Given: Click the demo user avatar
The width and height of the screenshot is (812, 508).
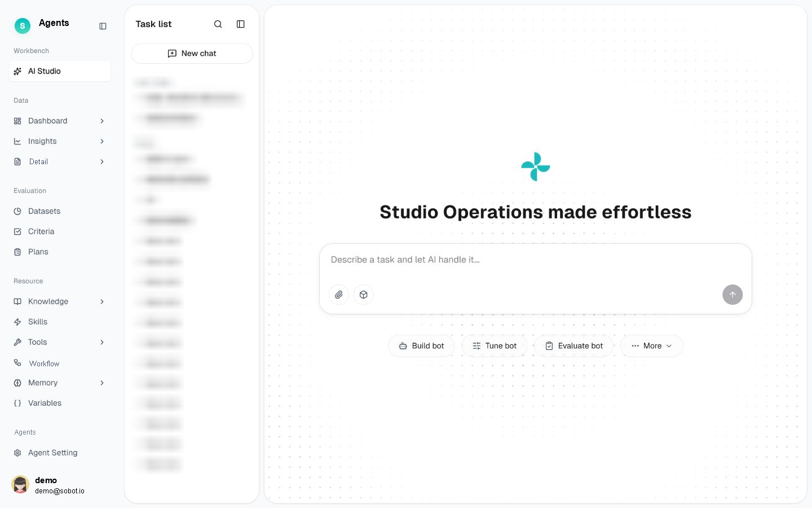Looking at the screenshot, I should 20,484.
